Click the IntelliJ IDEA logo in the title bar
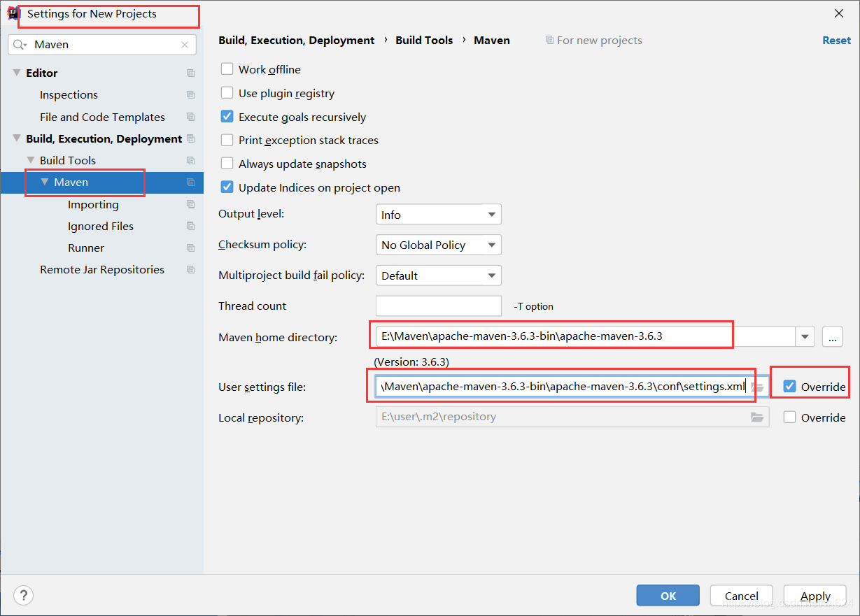 click(x=13, y=13)
